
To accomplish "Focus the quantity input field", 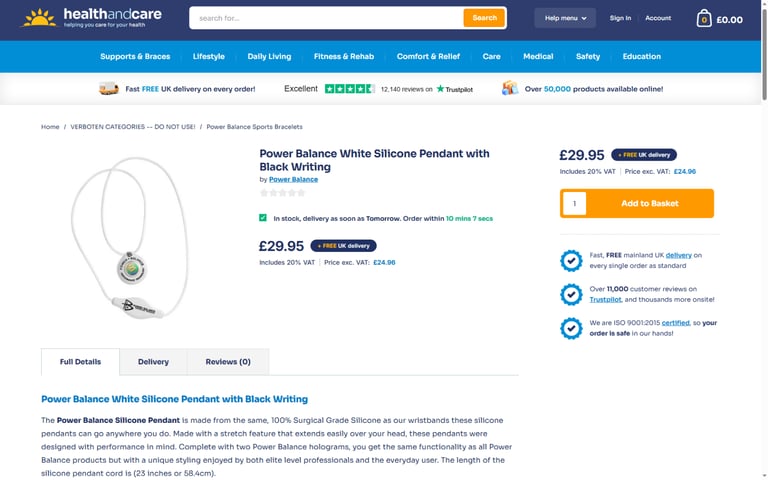I will pyautogui.click(x=574, y=203).
